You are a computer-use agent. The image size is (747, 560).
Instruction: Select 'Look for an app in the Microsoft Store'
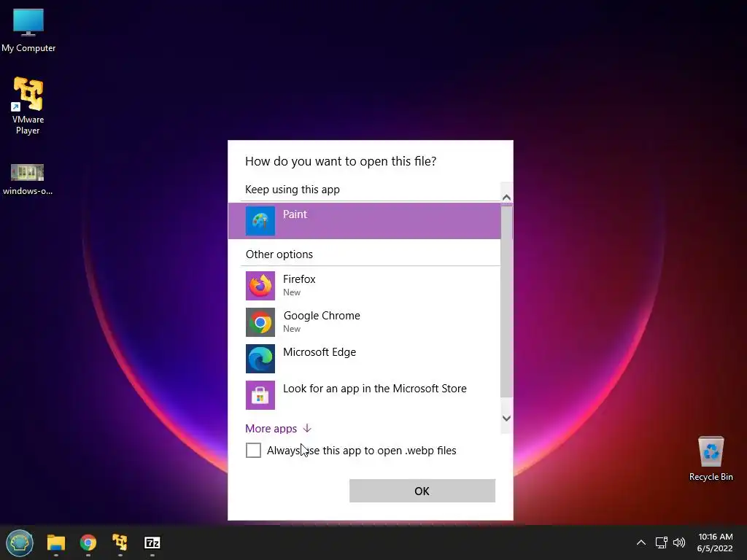(375, 389)
